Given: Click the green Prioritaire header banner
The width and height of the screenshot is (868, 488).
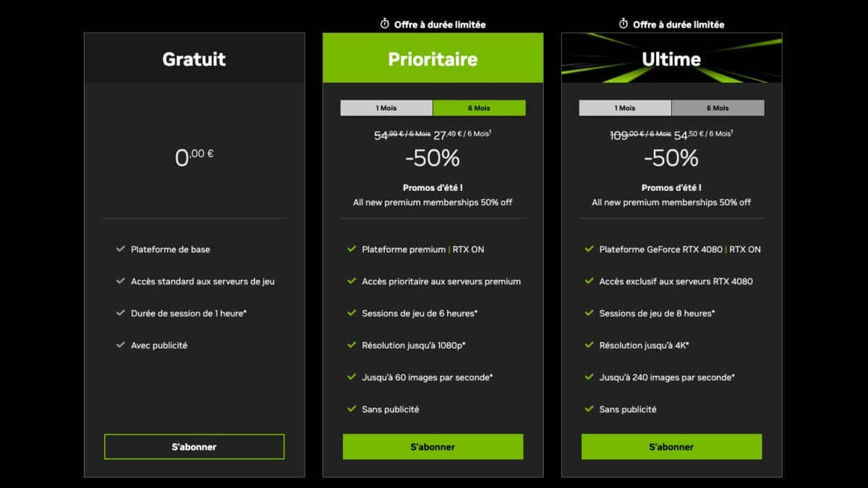Looking at the screenshot, I should coord(433,58).
